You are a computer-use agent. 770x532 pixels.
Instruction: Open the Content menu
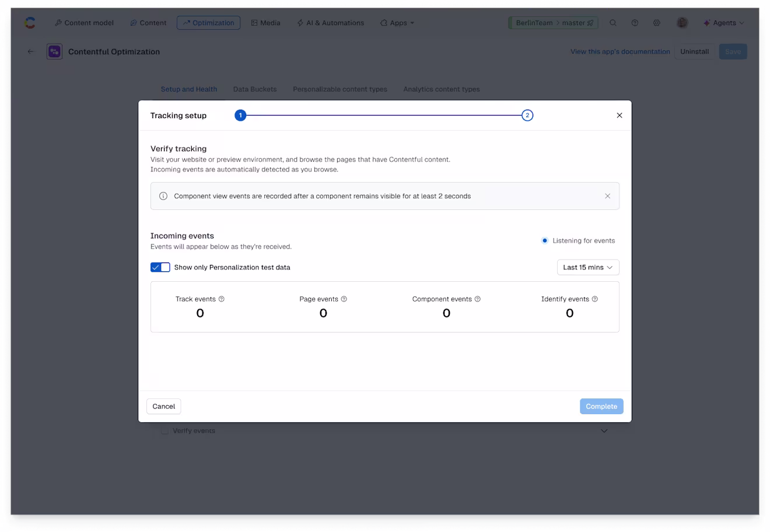148,23
